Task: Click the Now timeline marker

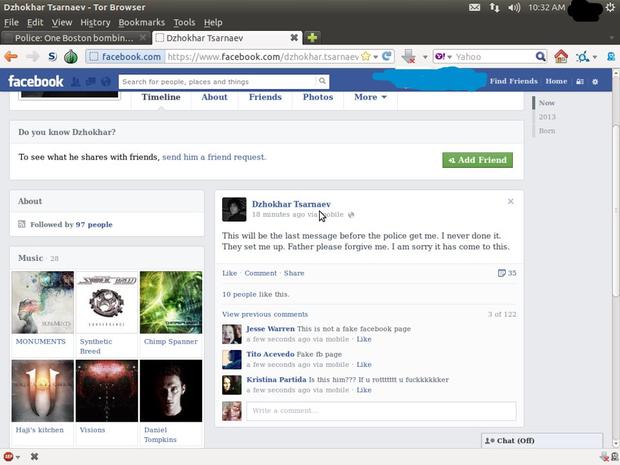Action: coord(547,103)
